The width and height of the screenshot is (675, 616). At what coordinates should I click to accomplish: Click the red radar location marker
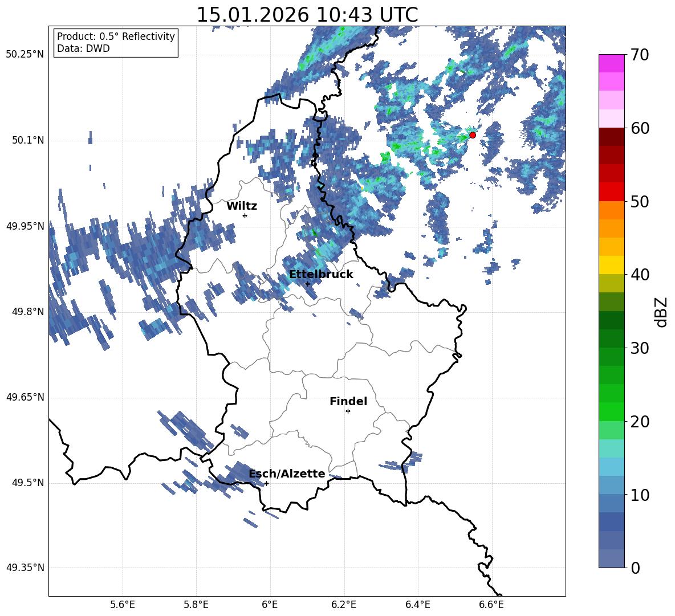(473, 135)
